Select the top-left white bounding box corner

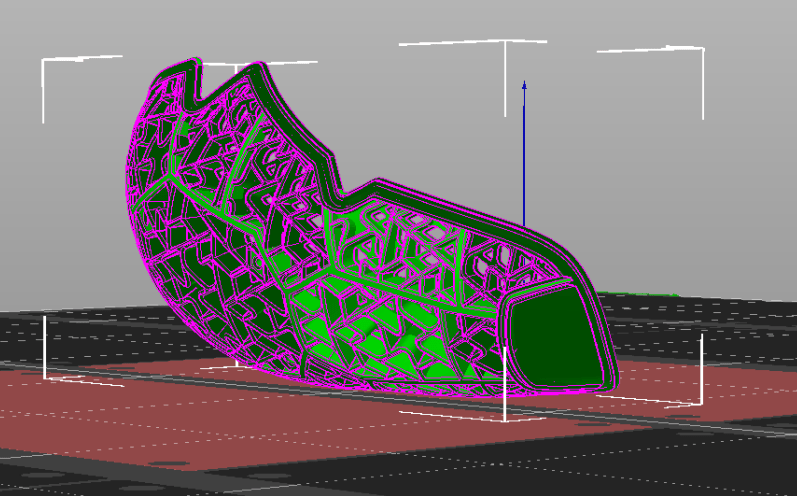pyautogui.click(x=43, y=60)
